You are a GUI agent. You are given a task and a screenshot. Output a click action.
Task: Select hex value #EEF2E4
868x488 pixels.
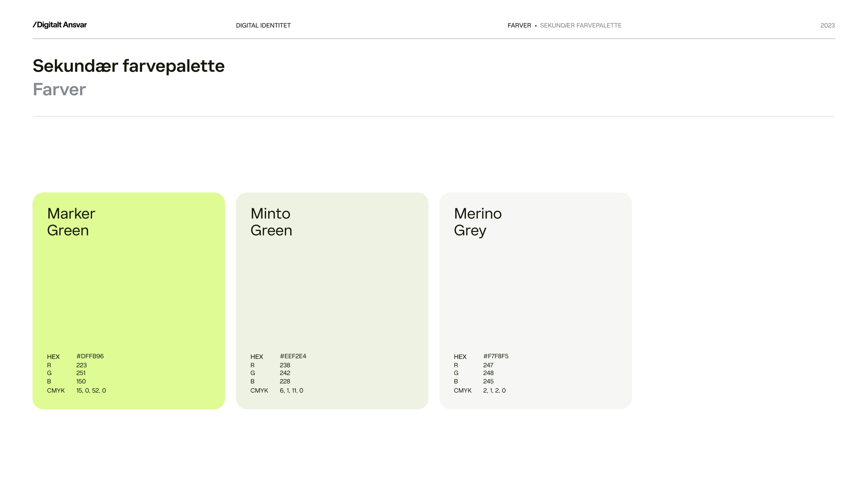(x=293, y=356)
